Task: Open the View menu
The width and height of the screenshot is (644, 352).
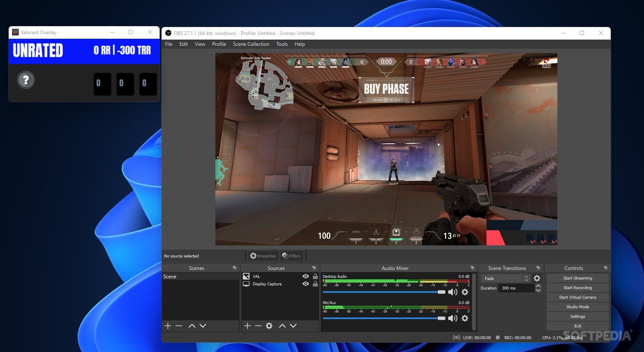Action: point(200,44)
